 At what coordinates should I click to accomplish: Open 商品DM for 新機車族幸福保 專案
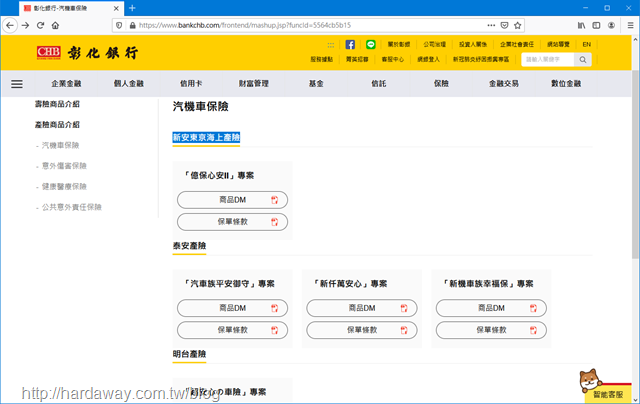click(x=491, y=308)
